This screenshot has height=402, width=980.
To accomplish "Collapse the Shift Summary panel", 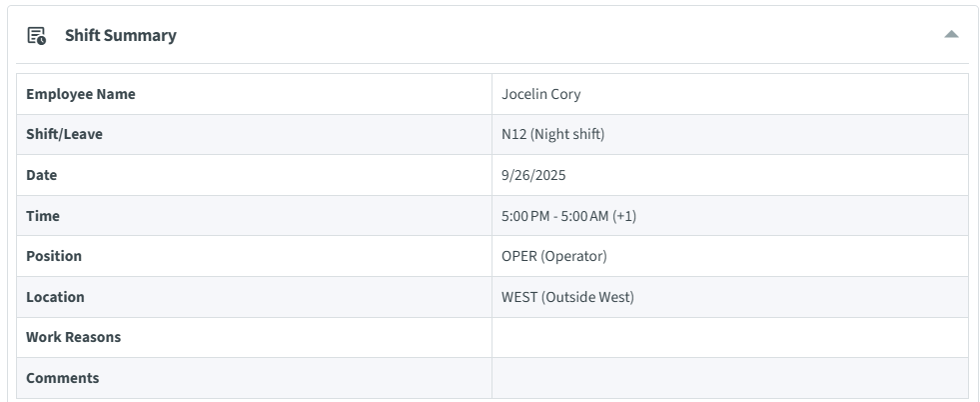I will tap(951, 35).
